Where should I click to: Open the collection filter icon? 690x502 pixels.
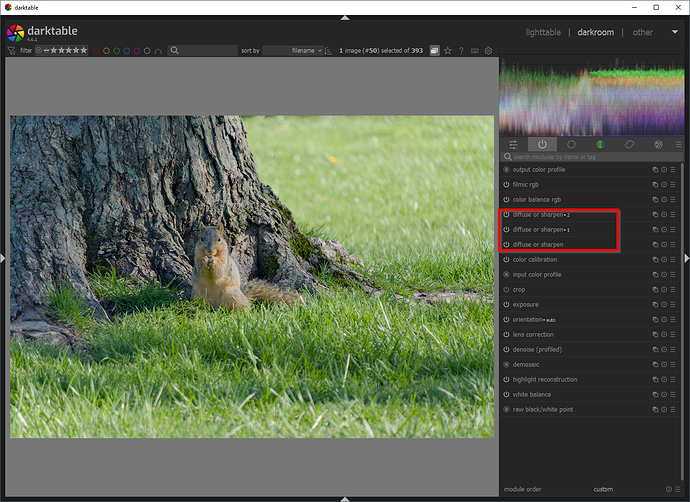click(11, 51)
